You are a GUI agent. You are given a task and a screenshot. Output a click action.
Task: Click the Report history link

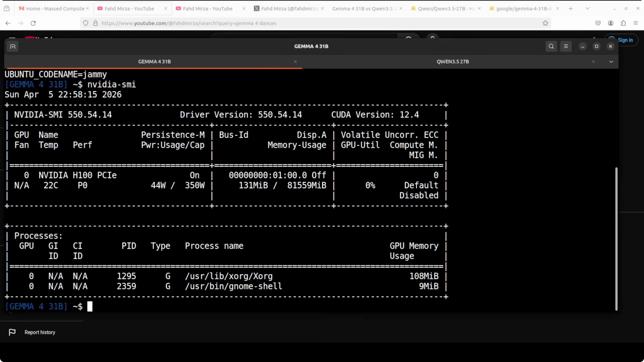(40, 332)
